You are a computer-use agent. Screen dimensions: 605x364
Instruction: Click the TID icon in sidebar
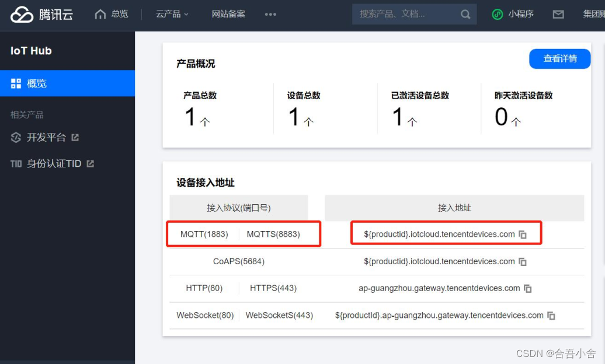16,164
